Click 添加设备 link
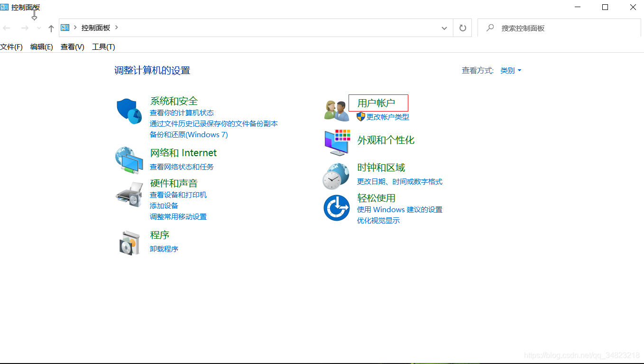The width and height of the screenshot is (644, 364). tap(164, 206)
